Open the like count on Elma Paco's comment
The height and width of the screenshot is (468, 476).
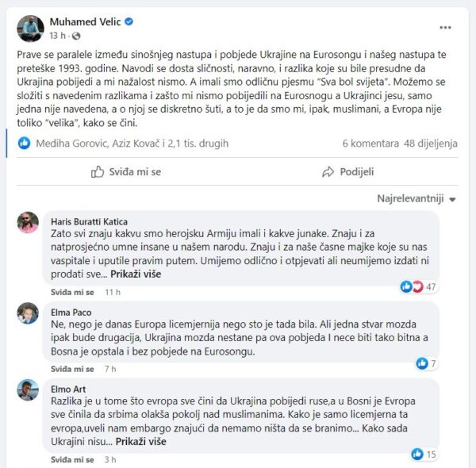point(427,363)
